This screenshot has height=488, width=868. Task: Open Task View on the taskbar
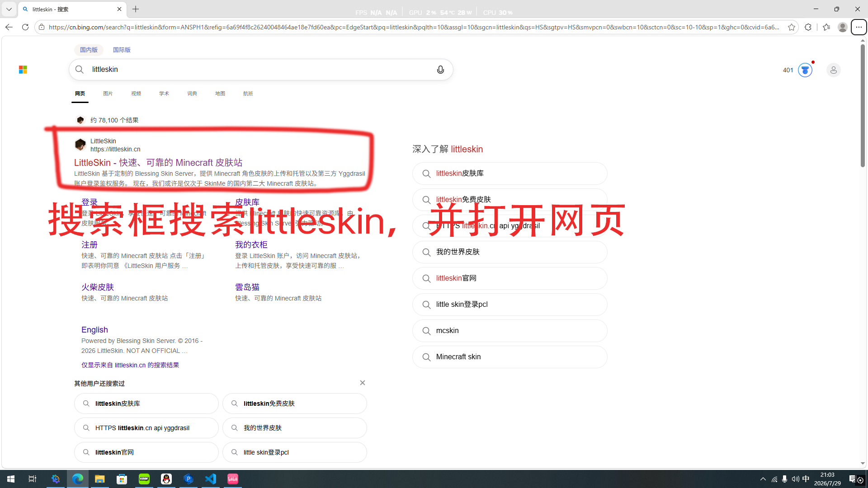click(33, 479)
